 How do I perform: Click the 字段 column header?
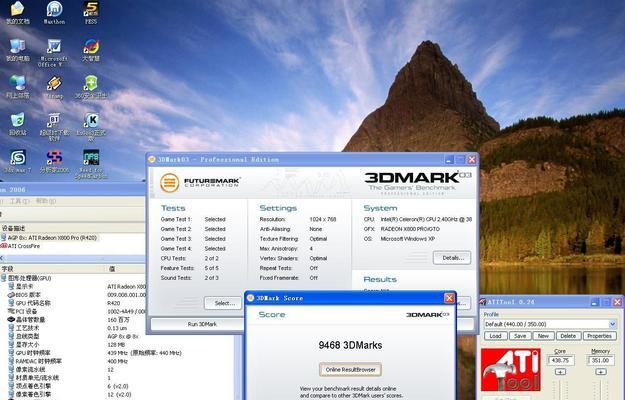coord(52,269)
